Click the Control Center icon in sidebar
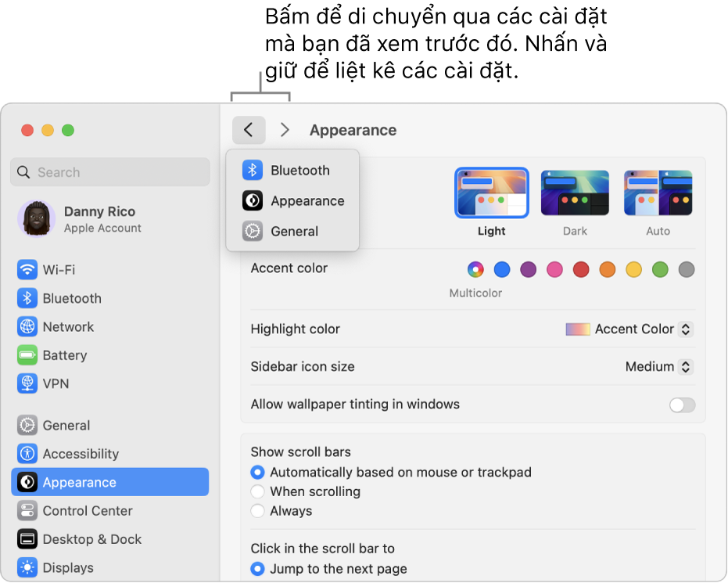Screen dimensions: 728x583 [x=27, y=510]
